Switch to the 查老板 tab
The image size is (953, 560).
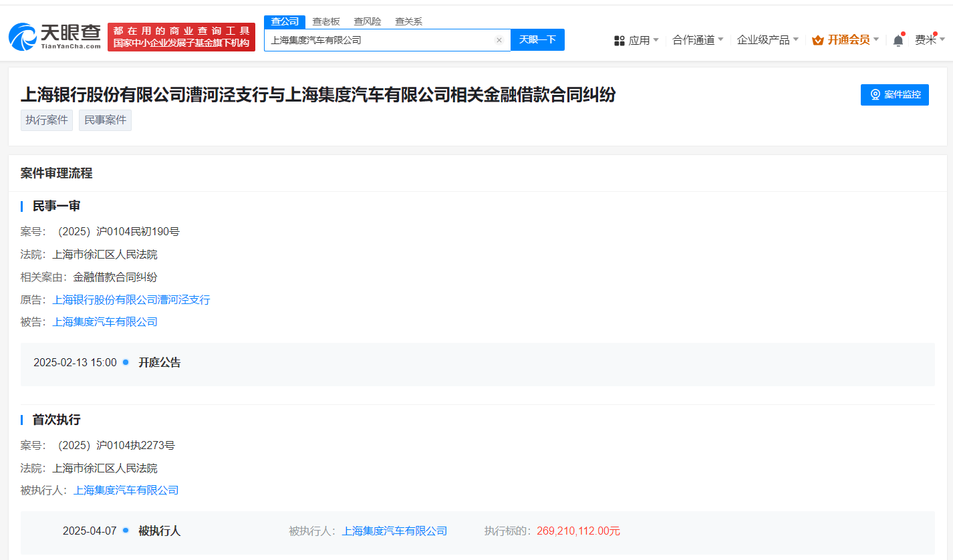pos(326,21)
